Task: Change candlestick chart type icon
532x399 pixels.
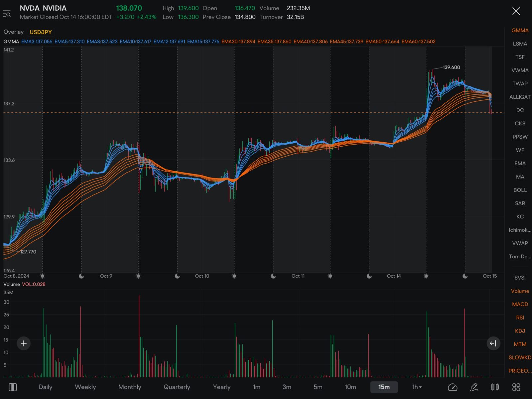Action: (x=495, y=387)
